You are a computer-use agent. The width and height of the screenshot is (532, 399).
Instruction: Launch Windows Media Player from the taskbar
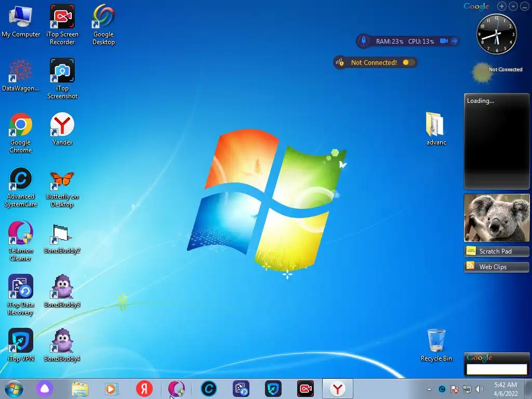[x=111, y=389]
